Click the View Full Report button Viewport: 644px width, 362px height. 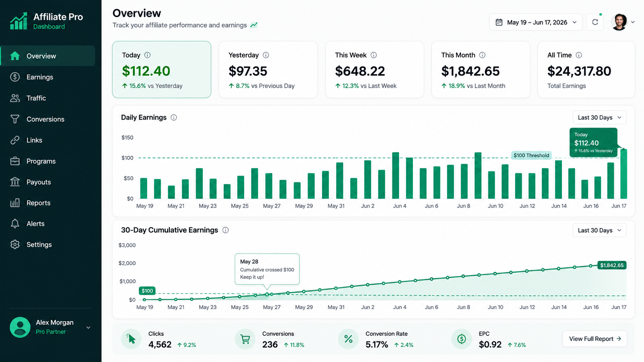click(595, 339)
